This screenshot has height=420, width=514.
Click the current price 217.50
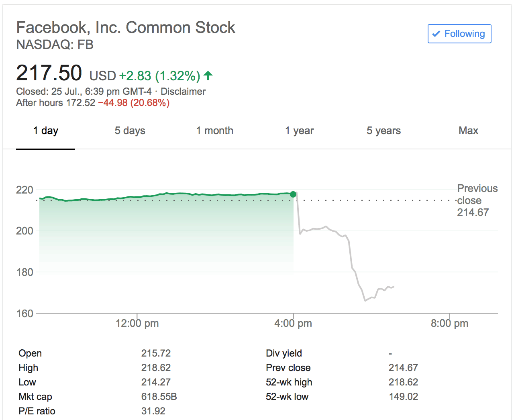[49, 73]
